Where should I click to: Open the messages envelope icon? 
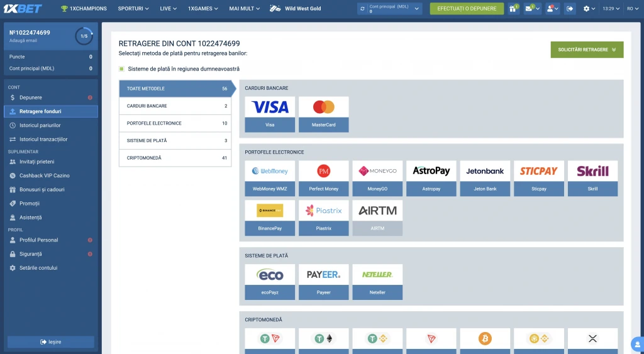click(x=532, y=9)
